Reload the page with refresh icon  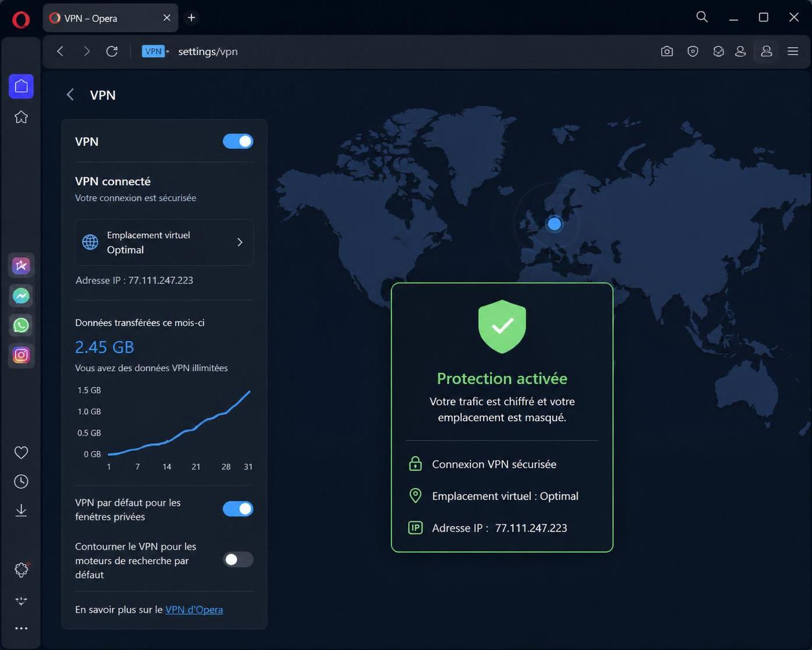[112, 52]
